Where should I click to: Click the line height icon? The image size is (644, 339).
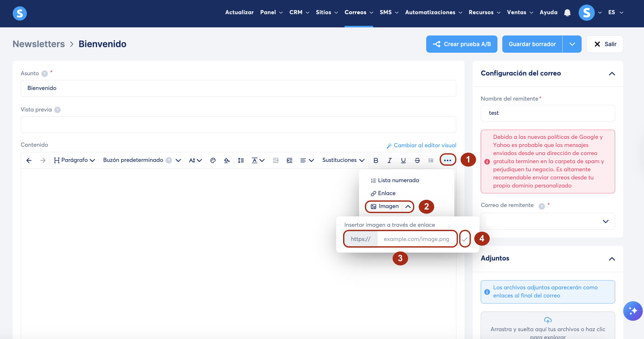[241, 160]
